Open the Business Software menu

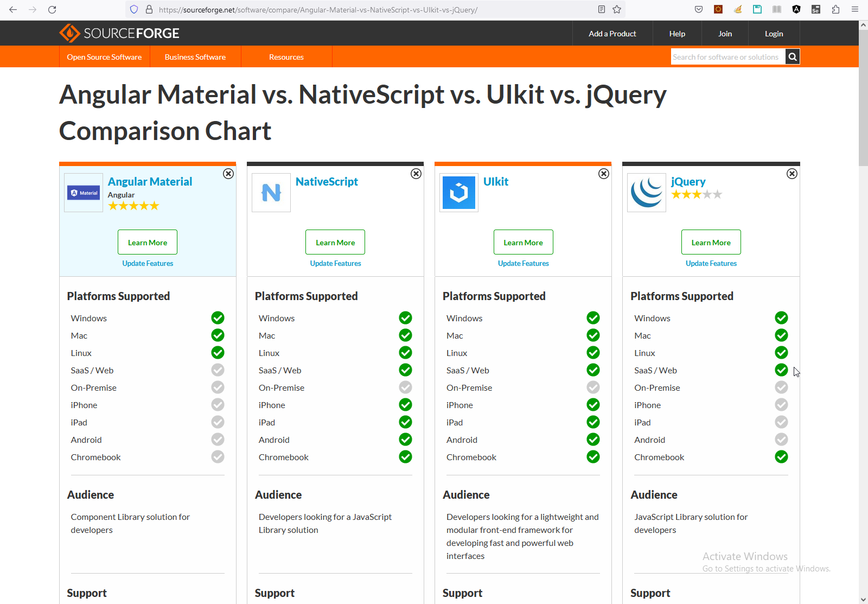[195, 57]
